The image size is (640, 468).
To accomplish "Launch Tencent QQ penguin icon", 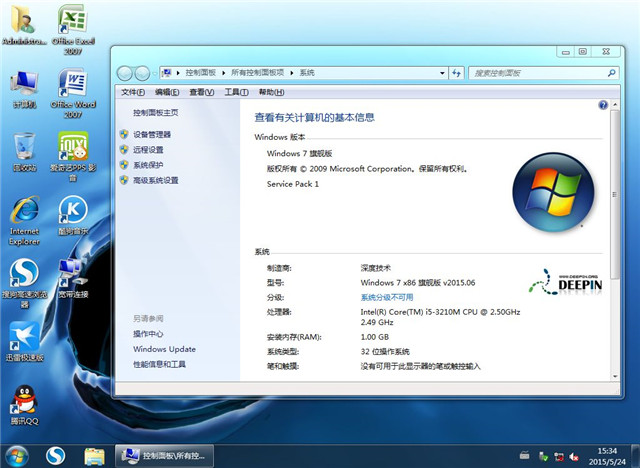I will pos(24,402).
